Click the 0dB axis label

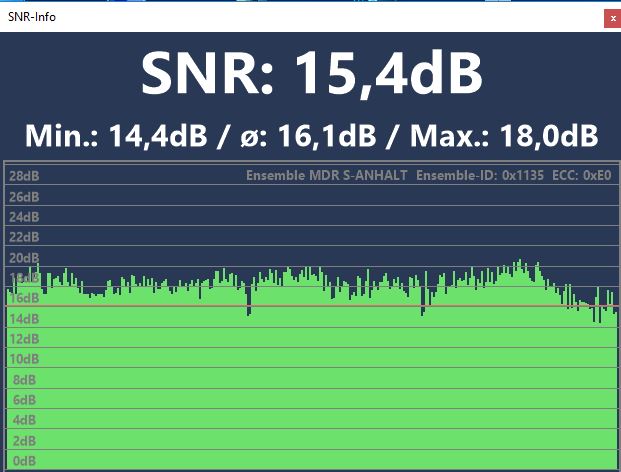point(21,461)
